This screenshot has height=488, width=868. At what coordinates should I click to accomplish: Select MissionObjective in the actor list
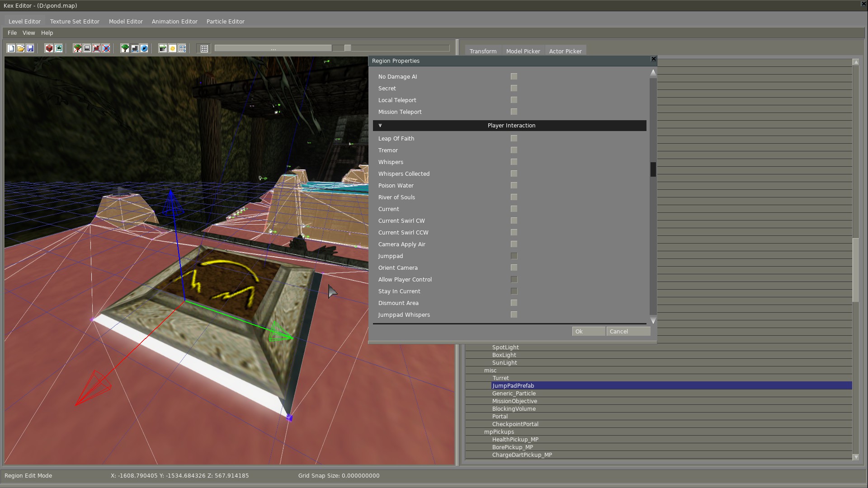[514, 401]
